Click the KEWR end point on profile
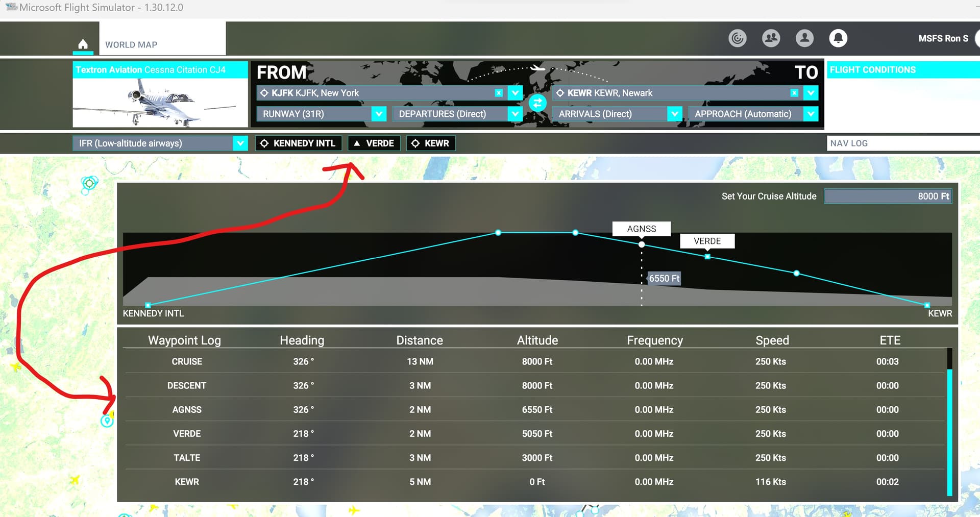 click(927, 305)
